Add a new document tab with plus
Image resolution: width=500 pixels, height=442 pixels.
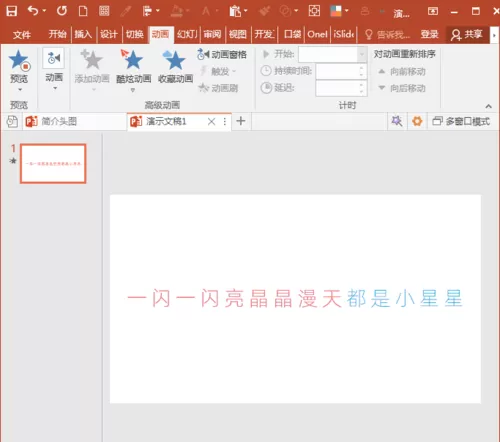(x=241, y=121)
